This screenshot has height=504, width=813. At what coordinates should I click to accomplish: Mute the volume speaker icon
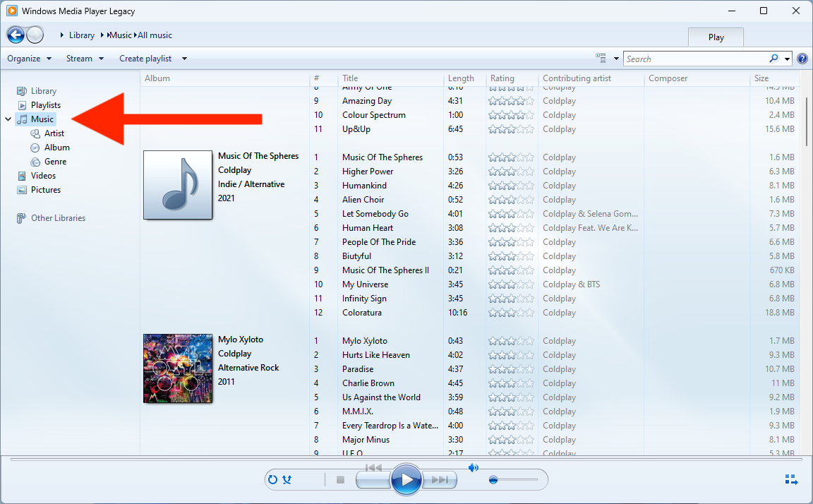click(474, 467)
